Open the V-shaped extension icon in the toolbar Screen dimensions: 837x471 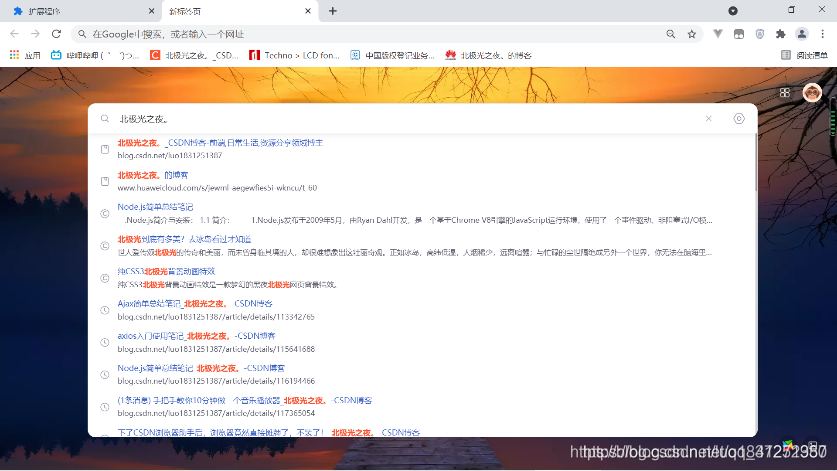tap(718, 34)
